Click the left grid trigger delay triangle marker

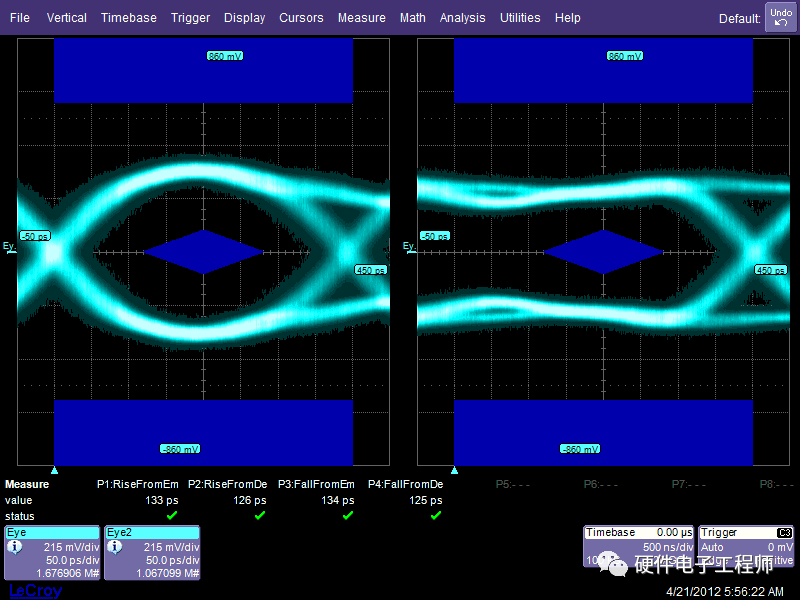click(x=55, y=470)
